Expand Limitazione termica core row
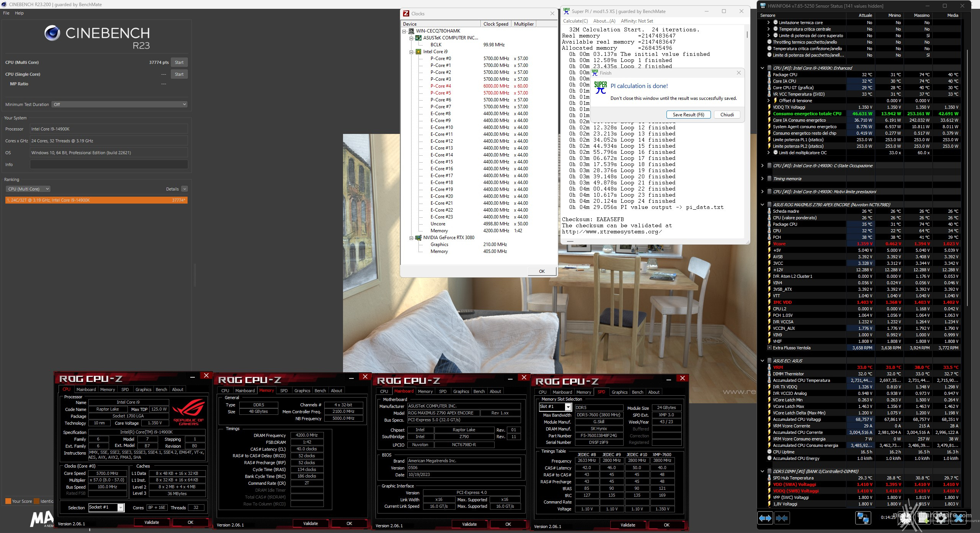The image size is (980, 533). click(769, 23)
